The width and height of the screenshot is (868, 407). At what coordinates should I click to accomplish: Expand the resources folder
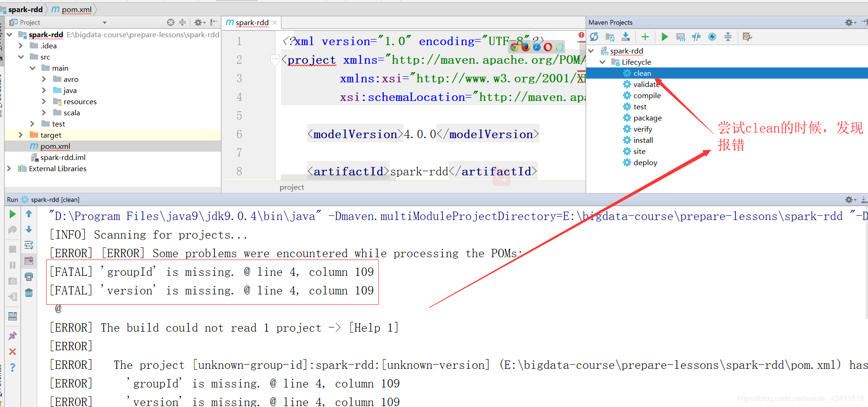pos(44,101)
